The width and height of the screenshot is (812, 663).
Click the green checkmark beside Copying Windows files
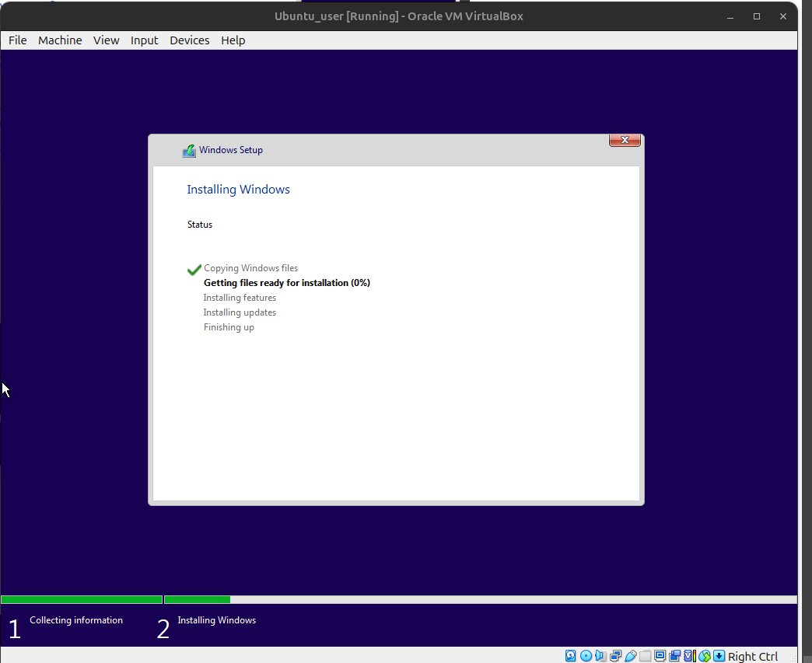tap(194, 269)
